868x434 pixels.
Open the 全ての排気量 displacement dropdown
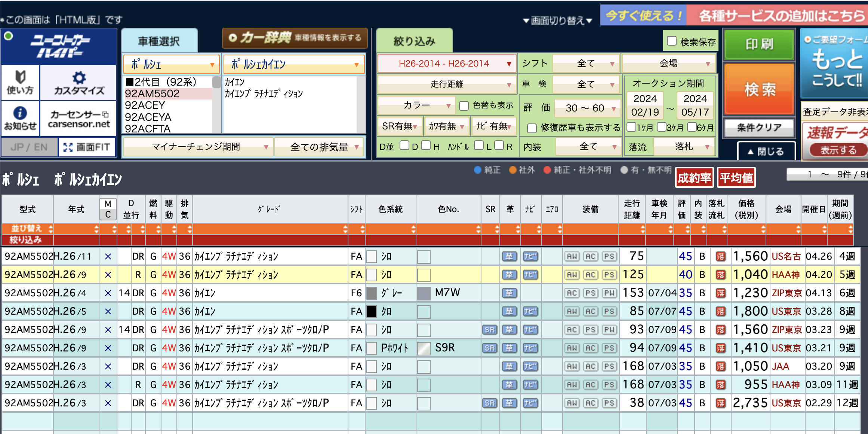(x=320, y=147)
